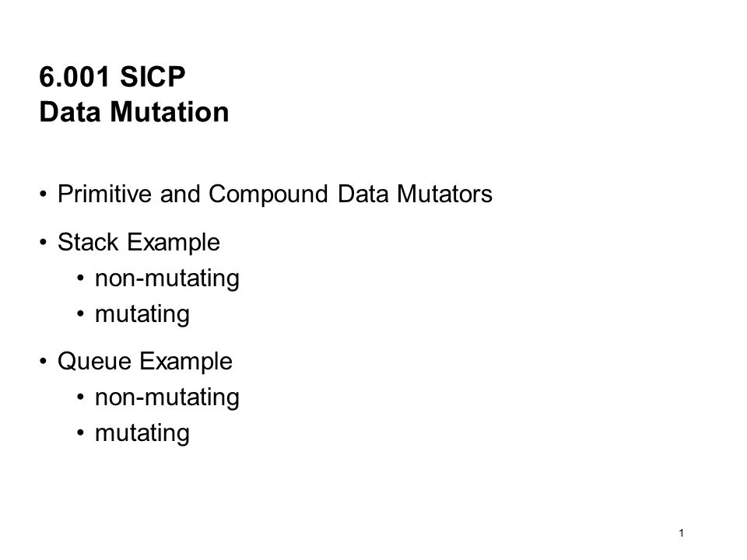Viewport: 747px width, 560px height.
Task: Click "non-mutating" under Stack Example
Action: 167,278
